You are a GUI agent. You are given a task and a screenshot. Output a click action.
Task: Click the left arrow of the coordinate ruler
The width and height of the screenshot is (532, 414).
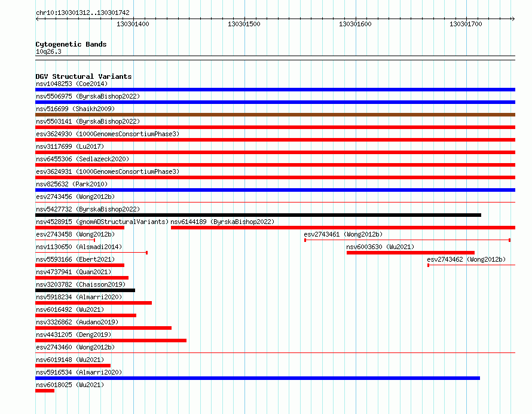click(x=37, y=19)
